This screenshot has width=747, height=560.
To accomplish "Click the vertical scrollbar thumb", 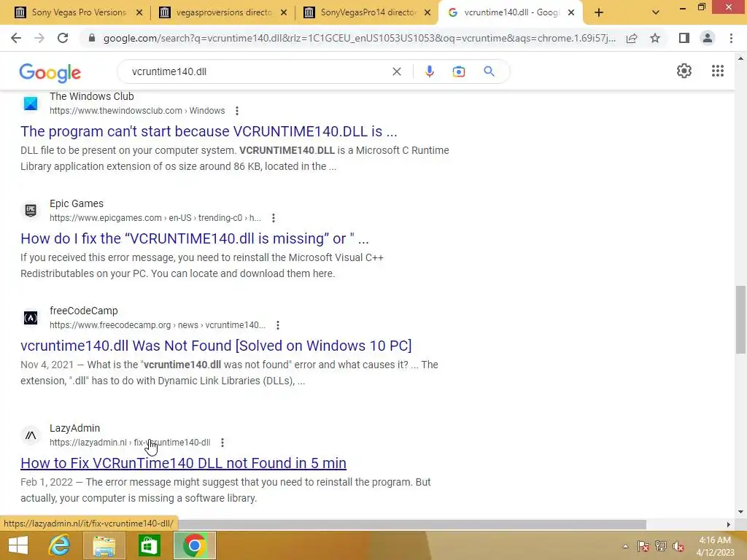I will coord(740,319).
